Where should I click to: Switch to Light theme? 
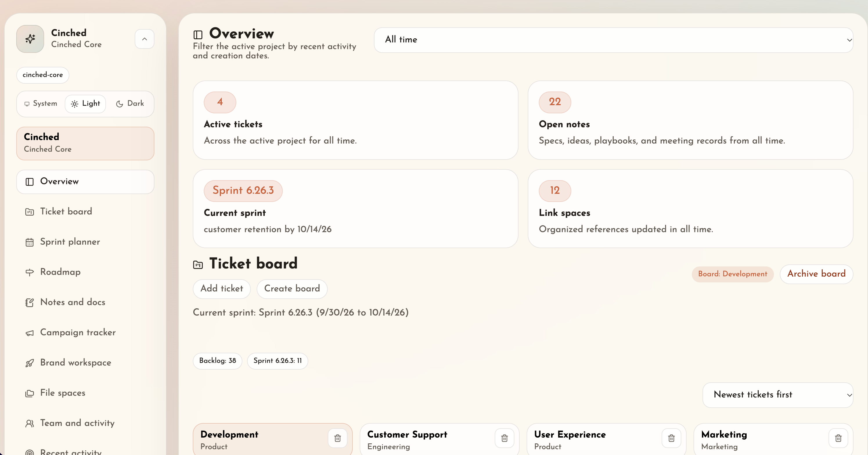[x=85, y=103]
